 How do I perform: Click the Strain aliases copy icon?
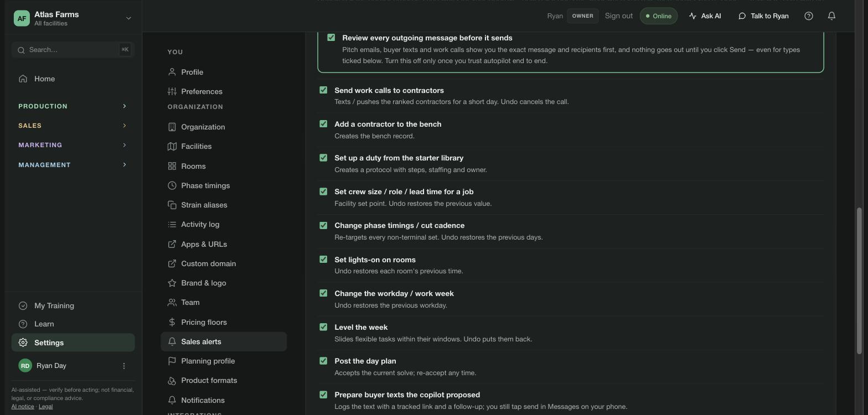click(172, 205)
